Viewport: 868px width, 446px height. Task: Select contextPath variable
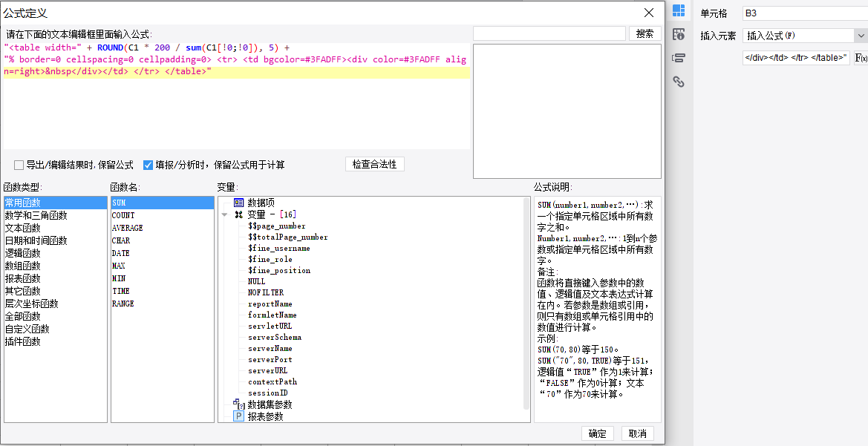(x=273, y=382)
